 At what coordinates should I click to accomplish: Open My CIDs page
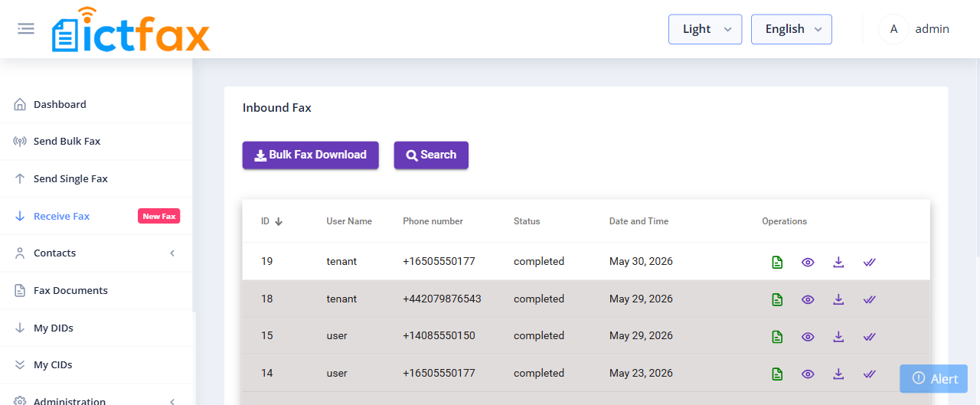click(x=53, y=364)
